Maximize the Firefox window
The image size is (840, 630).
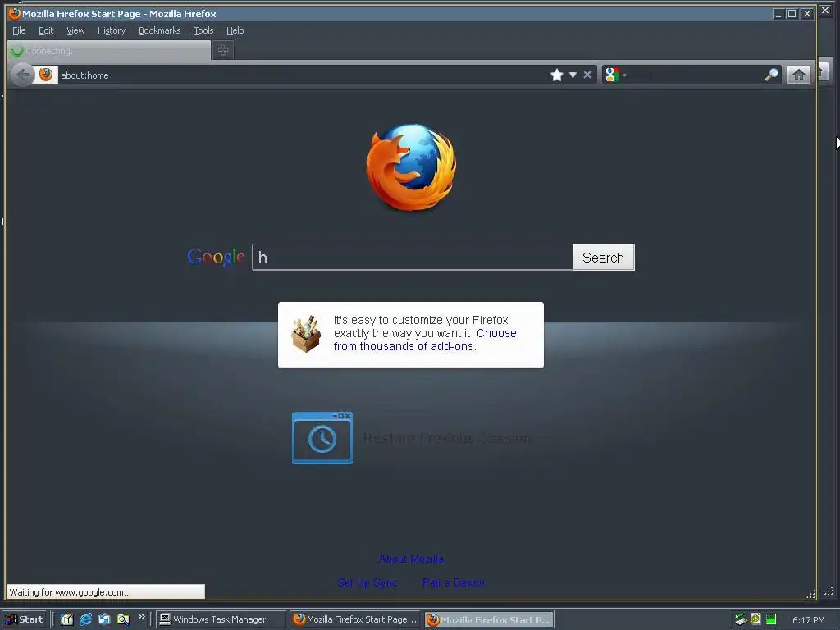pyautogui.click(x=792, y=14)
